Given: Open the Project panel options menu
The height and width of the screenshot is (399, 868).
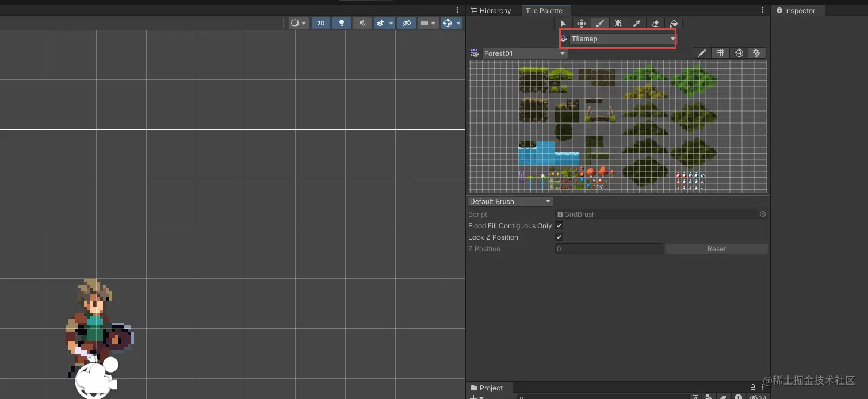Looking at the screenshot, I should tap(763, 387).
